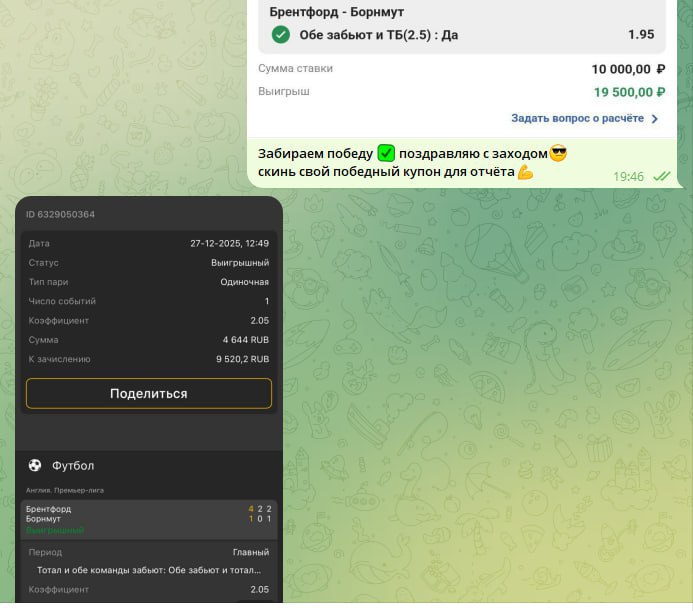Open the Англия. Премьер-лига league label

65,490
